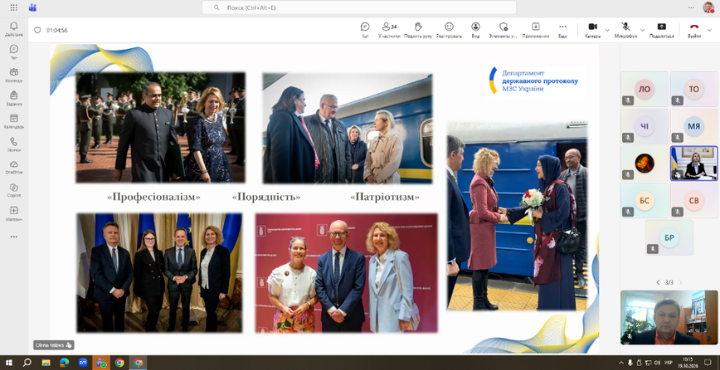Select participant tile with initials БР

(x=669, y=238)
